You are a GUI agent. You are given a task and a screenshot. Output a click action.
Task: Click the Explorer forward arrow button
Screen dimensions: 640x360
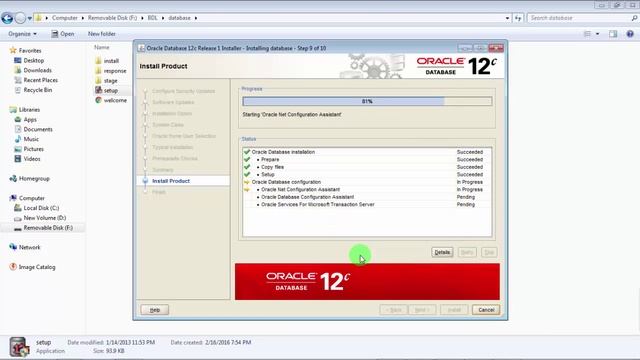click(20, 18)
